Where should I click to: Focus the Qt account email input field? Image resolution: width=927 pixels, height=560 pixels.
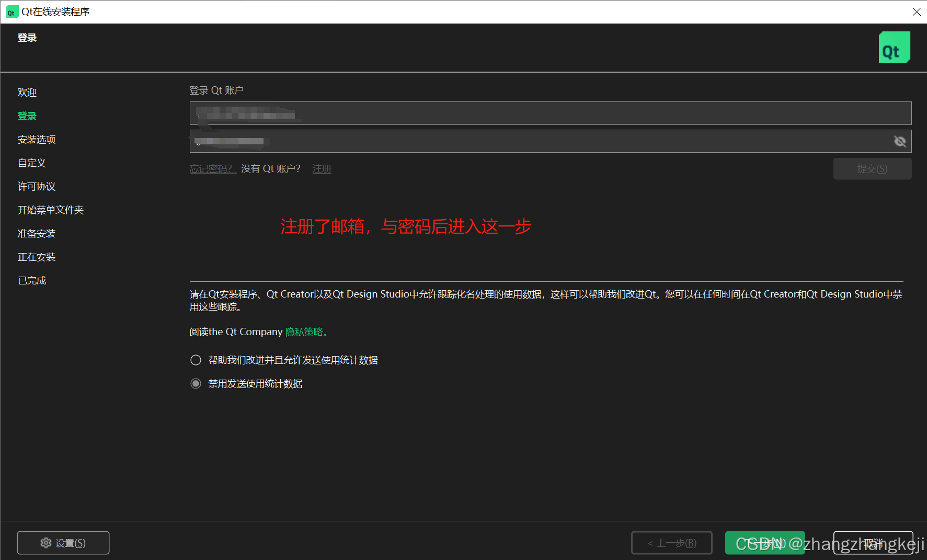[550, 113]
